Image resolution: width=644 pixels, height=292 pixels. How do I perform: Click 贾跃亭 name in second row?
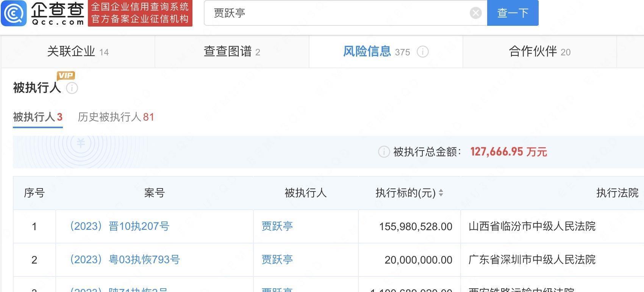click(277, 260)
